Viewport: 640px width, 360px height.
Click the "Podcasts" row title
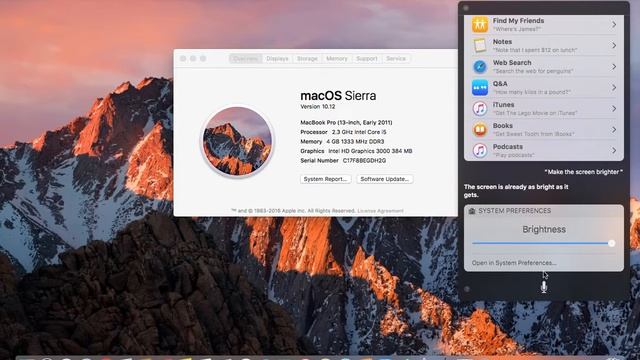[507, 147]
